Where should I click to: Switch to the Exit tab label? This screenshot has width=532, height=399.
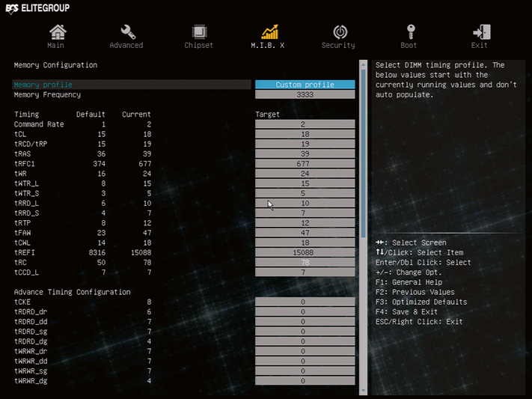pyautogui.click(x=479, y=45)
